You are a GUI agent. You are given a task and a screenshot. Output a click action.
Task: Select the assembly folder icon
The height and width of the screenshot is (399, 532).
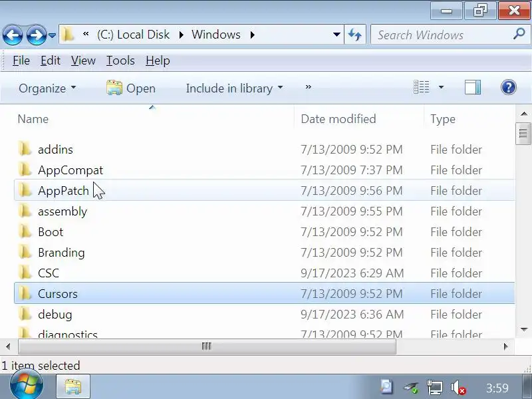[25, 211]
